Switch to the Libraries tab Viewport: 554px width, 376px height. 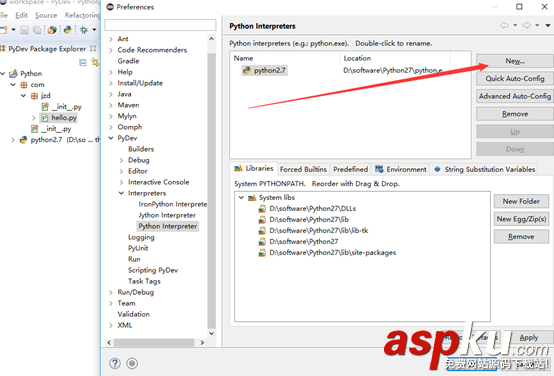click(x=254, y=169)
